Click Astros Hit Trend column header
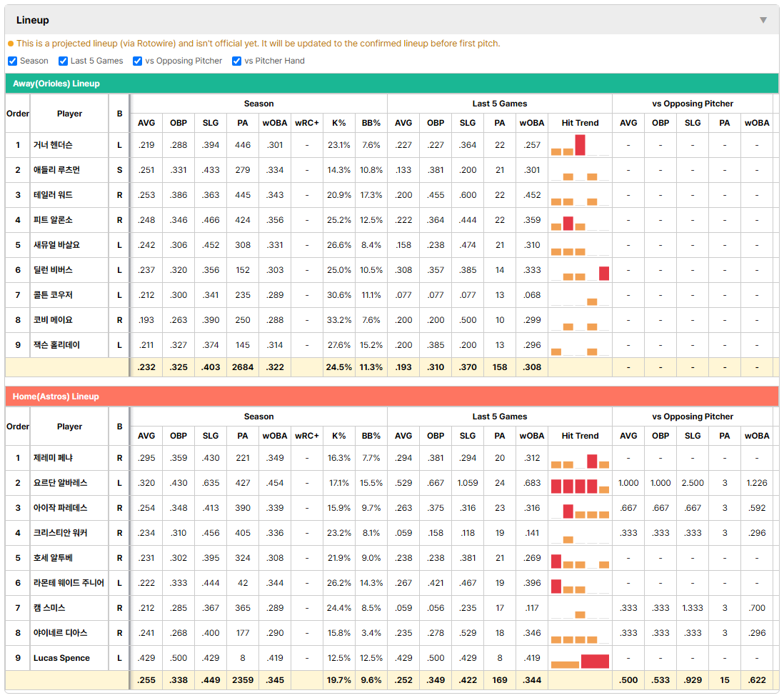 [580, 436]
